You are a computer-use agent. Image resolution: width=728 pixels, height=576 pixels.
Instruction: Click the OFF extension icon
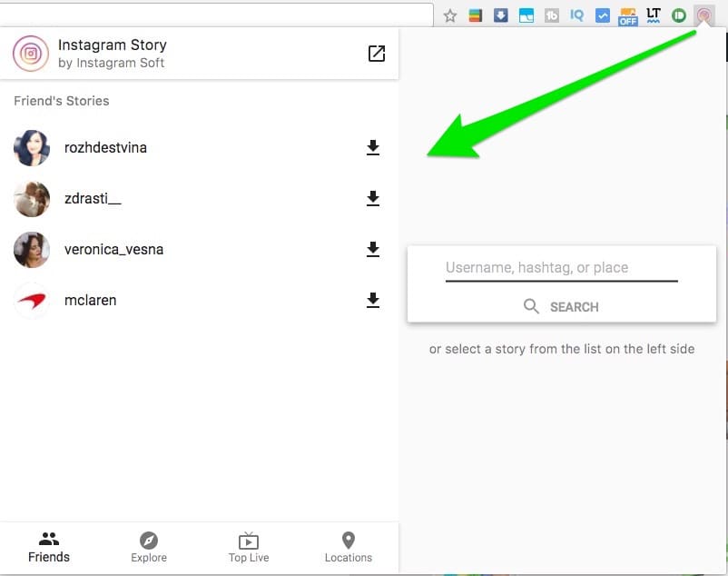point(628,16)
